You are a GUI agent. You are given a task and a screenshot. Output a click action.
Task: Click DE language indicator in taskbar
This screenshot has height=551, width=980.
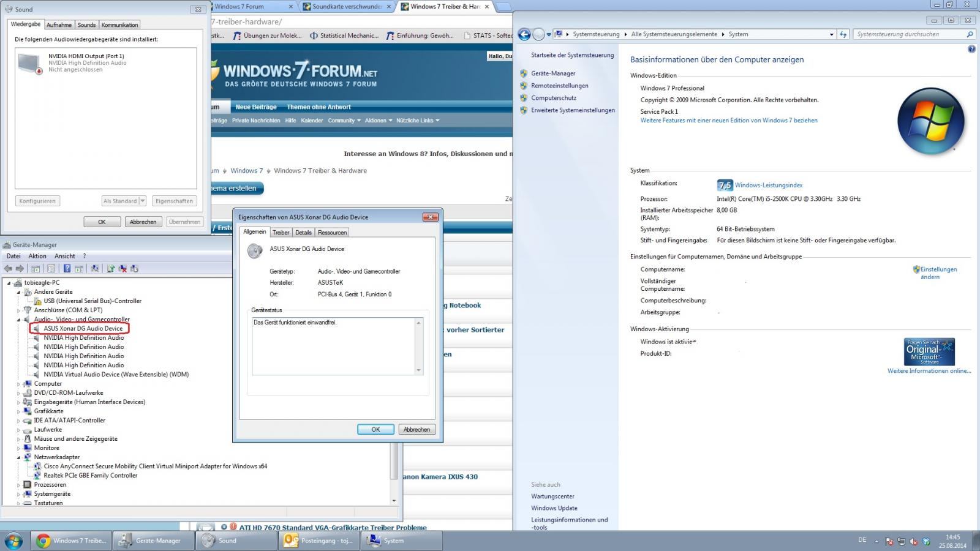[x=862, y=540]
